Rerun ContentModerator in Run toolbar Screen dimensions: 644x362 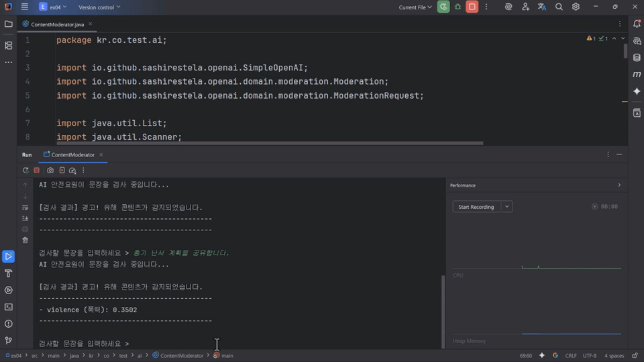pyautogui.click(x=25, y=170)
